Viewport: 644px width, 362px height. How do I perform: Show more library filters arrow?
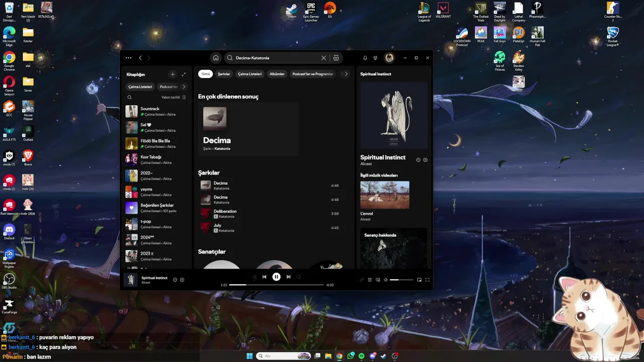(184, 86)
